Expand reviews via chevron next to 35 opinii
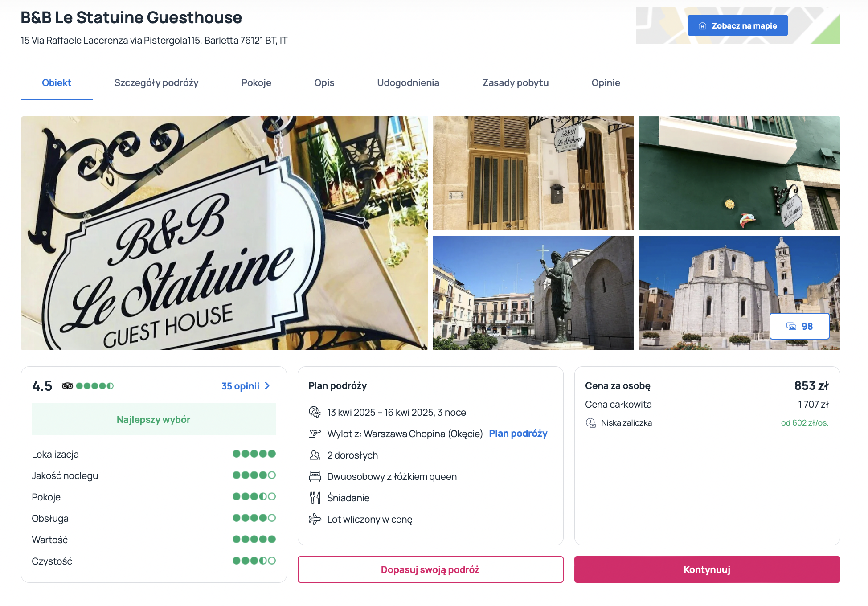This screenshot has width=868, height=606. pyautogui.click(x=267, y=386)
